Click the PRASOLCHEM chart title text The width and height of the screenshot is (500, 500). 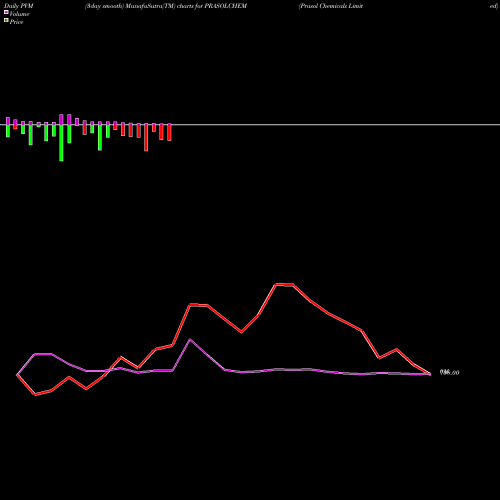(166, 6)
